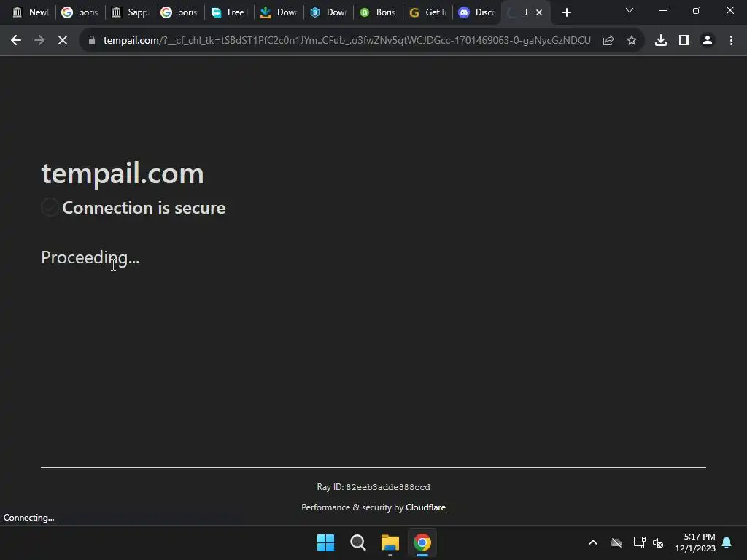Click the OneDrive cloud tray icon
The width and height of the screenshot is (747, 560).
[x=616, y=542]
